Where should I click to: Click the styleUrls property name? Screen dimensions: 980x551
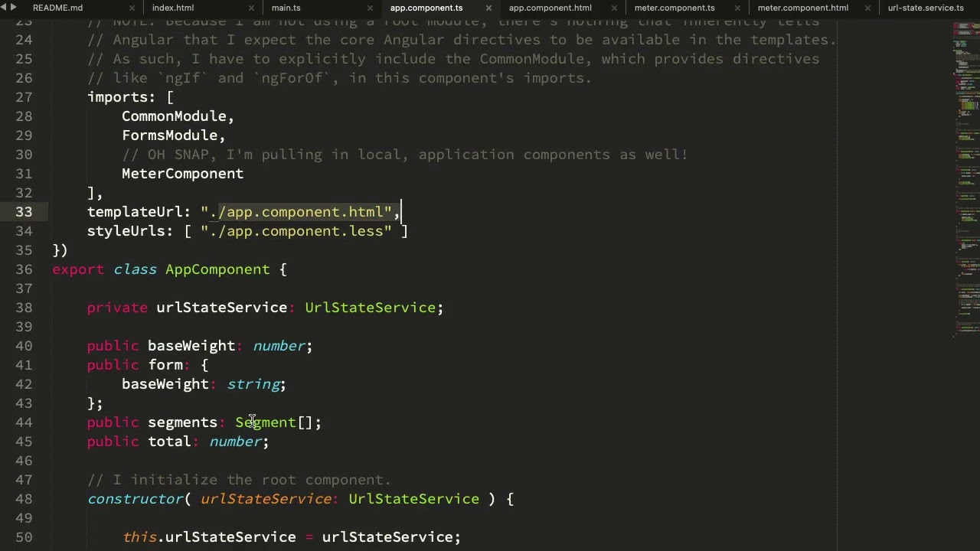point(126,231)
